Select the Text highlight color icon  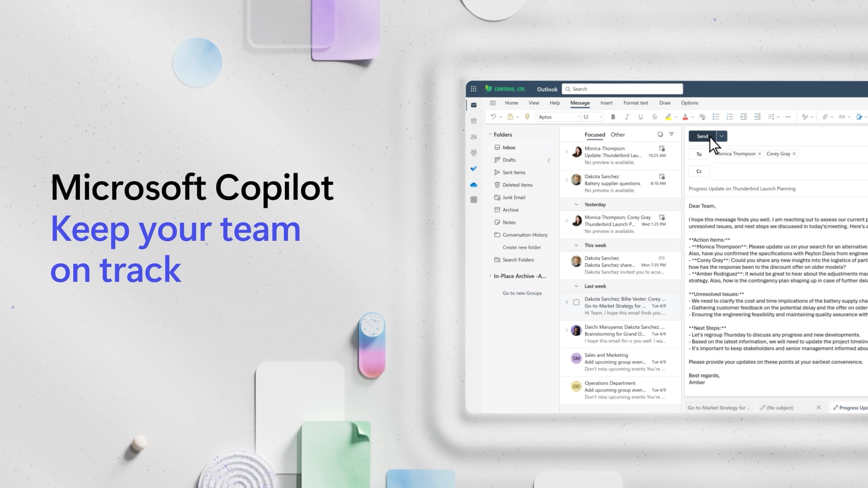pos(668,117)
